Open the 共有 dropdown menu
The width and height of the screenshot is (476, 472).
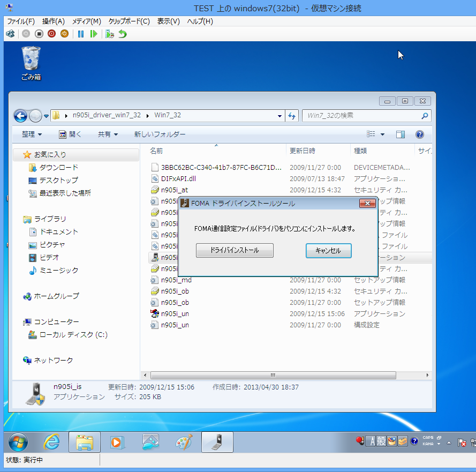pos(108,134)
